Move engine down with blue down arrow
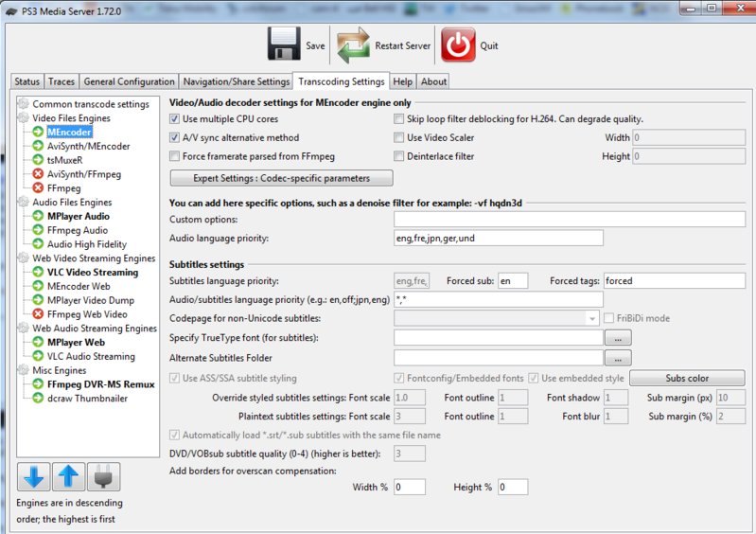This screenshot has height=534, width=756. pyautogui.click(x=34, y=476)
